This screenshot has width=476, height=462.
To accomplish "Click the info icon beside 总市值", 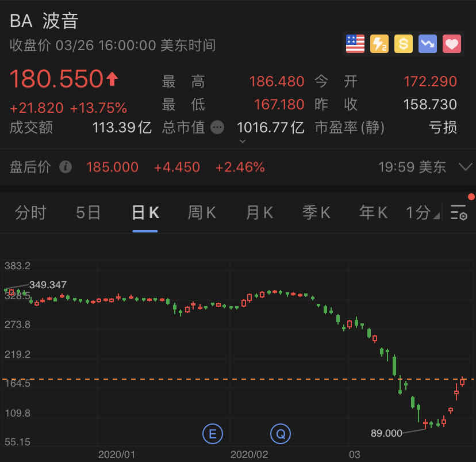I will [x=217, y=127].
